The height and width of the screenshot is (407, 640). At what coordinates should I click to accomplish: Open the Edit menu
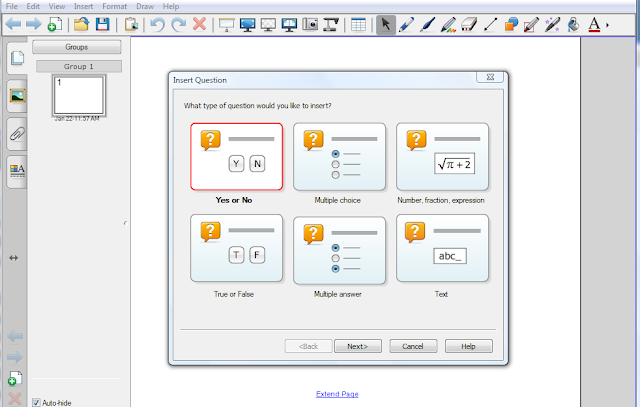[33, 7]
